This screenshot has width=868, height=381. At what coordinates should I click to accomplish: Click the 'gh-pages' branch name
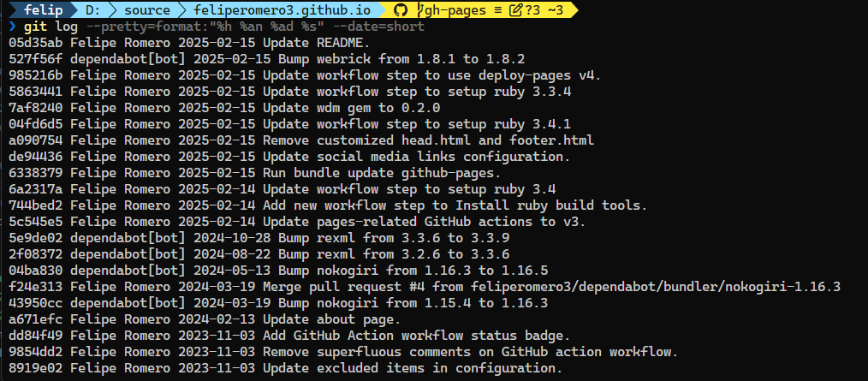456,10
